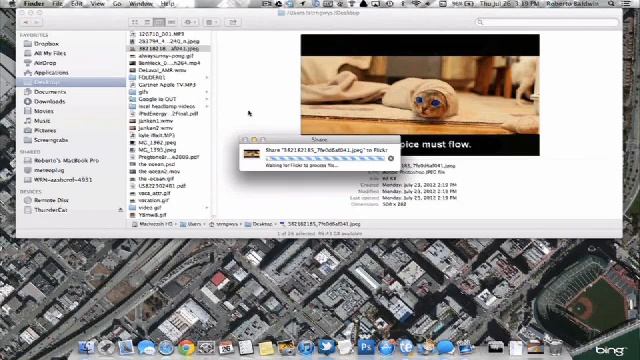The height and width of the screenshot is (360, 640).
Task: Open the Window menu
Action: pos(140,4)
